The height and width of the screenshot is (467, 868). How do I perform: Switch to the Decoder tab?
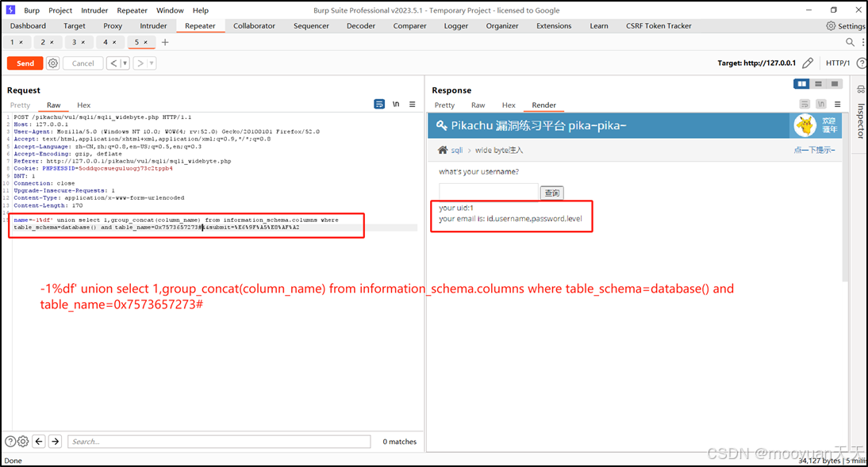(361, 26)
